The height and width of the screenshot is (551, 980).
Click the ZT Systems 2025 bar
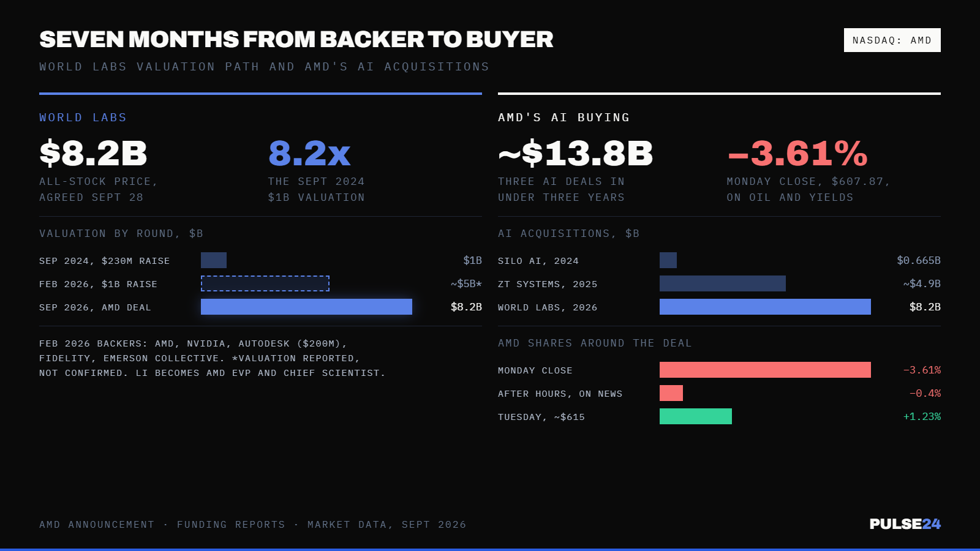723,283
